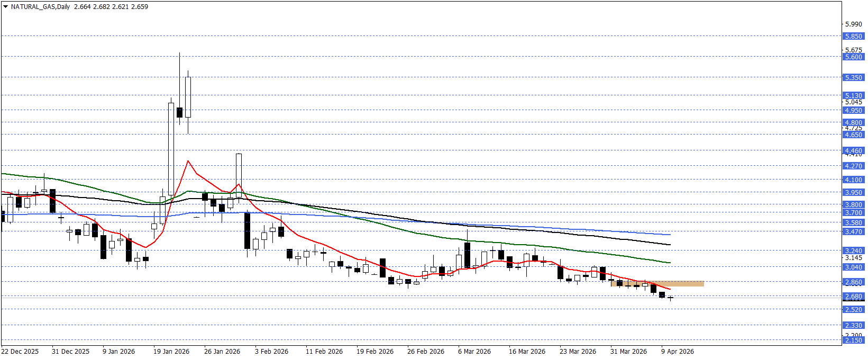Click the 5.850 price level label

853,37
